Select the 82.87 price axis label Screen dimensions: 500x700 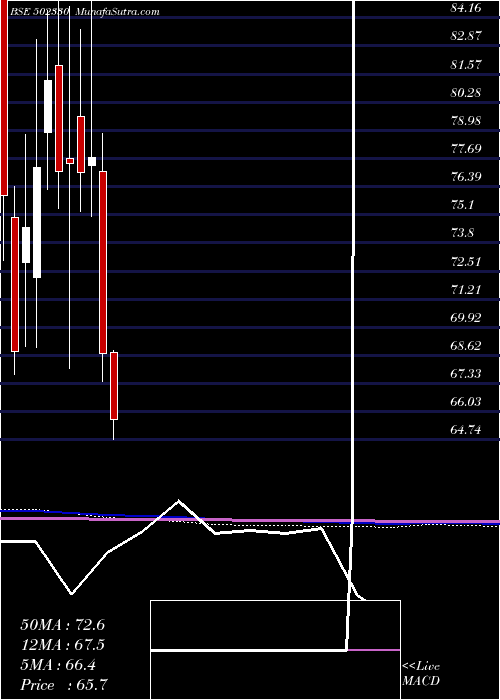(x=466, y=36)
